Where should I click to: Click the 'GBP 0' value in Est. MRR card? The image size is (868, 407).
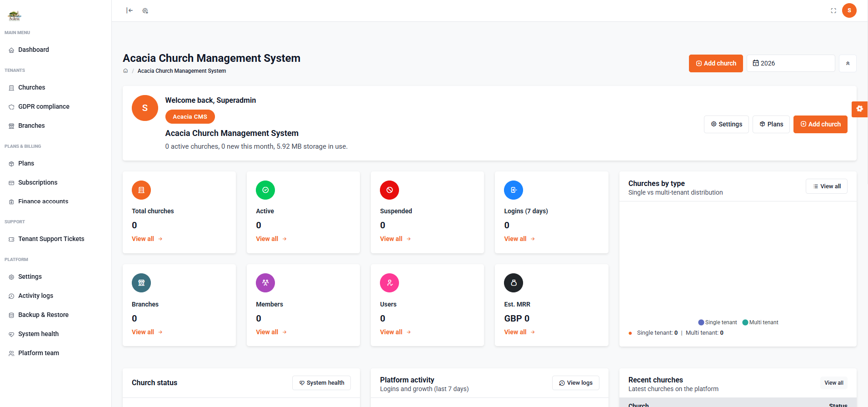point(517,318)
